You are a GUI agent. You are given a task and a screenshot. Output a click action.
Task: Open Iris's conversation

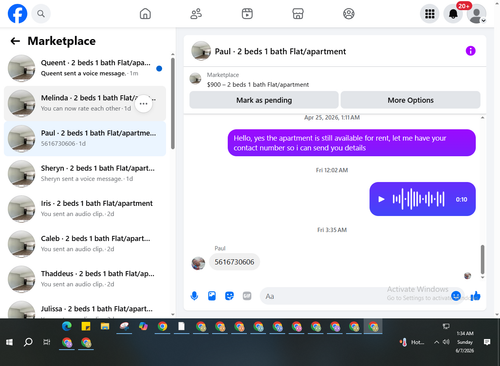[x=85, y=209]
